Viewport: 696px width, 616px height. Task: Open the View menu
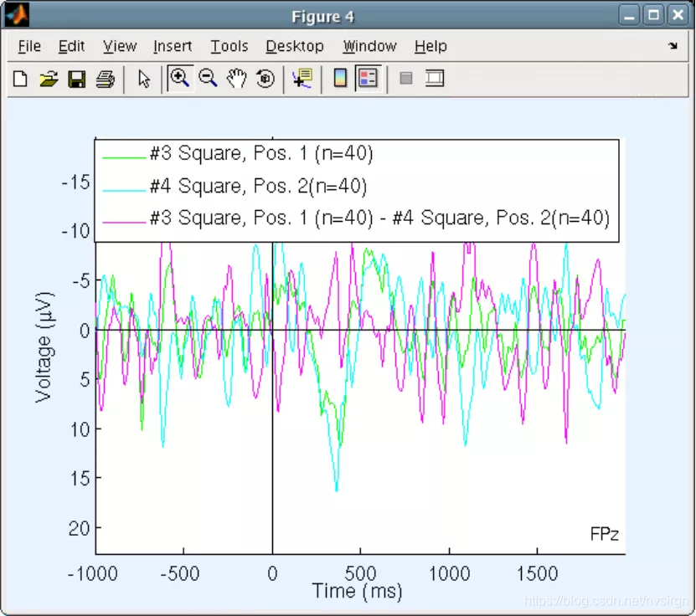click(120, 46)
